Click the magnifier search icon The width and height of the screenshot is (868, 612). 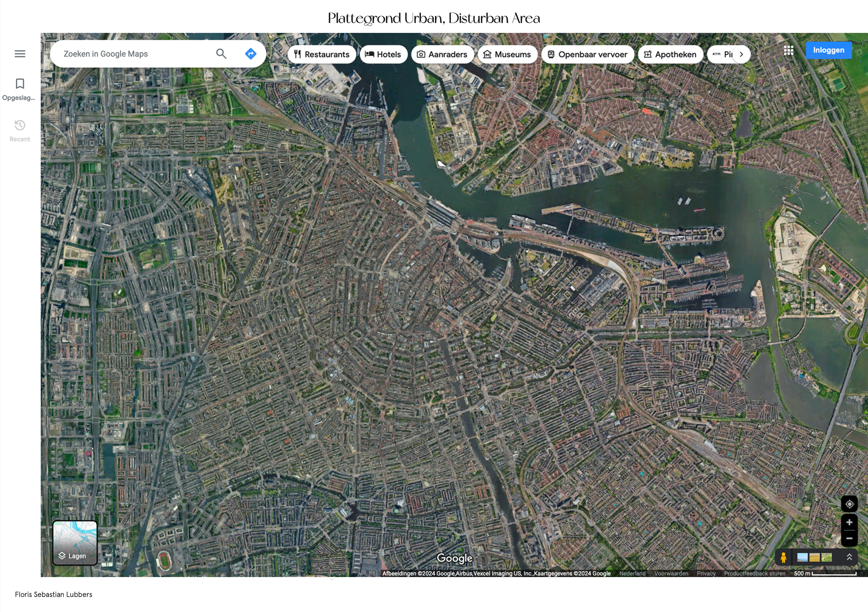pos(221,54)
